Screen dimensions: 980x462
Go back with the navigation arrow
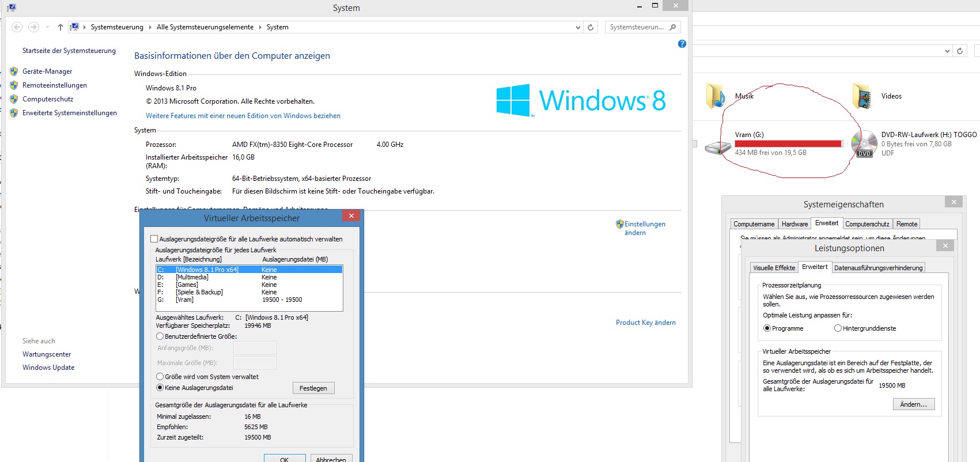tap(17, 27)
